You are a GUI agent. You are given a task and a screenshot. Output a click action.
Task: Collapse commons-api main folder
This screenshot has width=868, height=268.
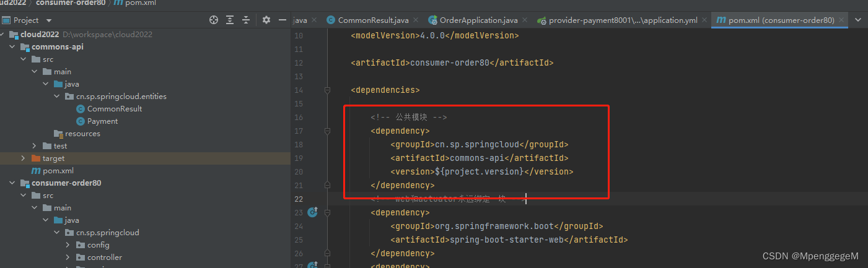(x=35, y=72)
